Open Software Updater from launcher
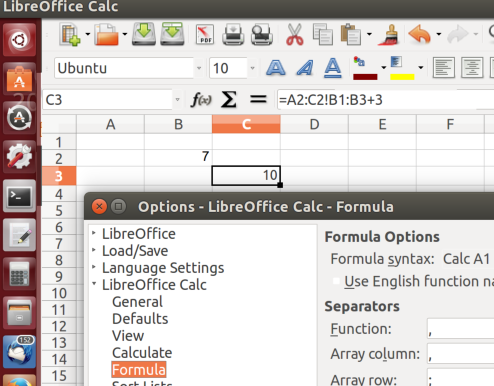494x386 pixels. tap(19, 118)
